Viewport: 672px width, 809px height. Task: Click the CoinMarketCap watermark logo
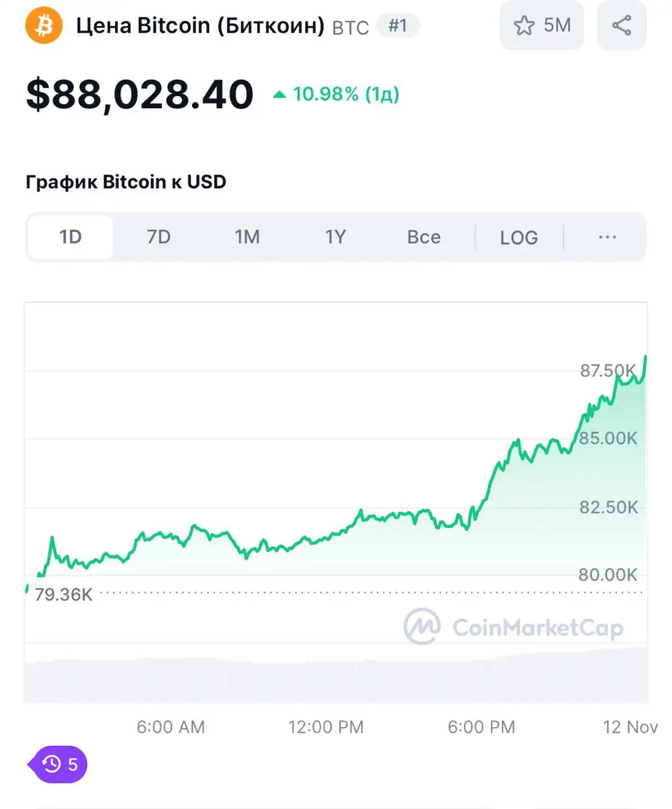click(x=423, y=626)
